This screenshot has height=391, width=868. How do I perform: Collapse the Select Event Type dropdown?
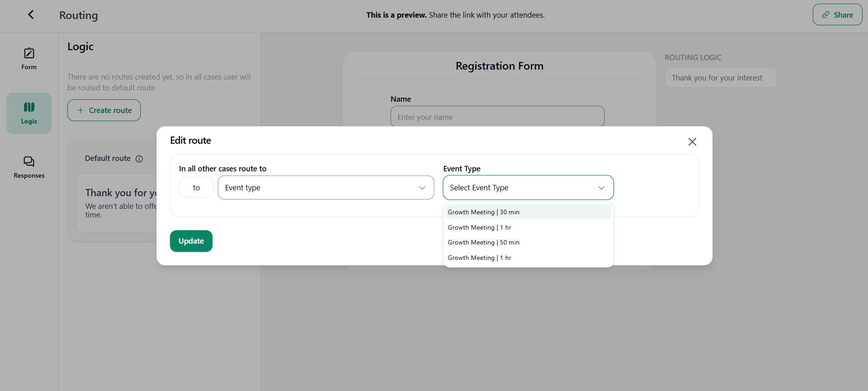[528, 188]
